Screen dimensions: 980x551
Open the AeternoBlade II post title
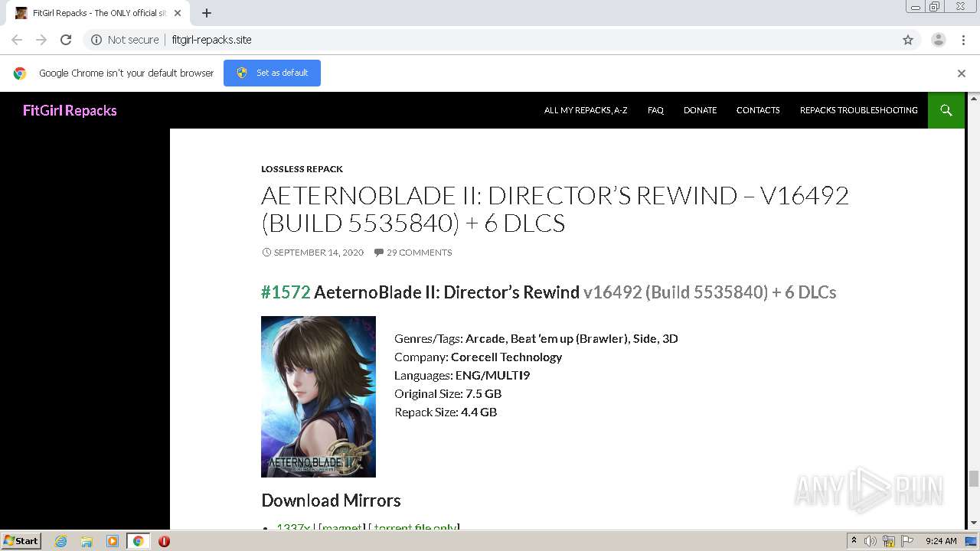coord(555,209)
